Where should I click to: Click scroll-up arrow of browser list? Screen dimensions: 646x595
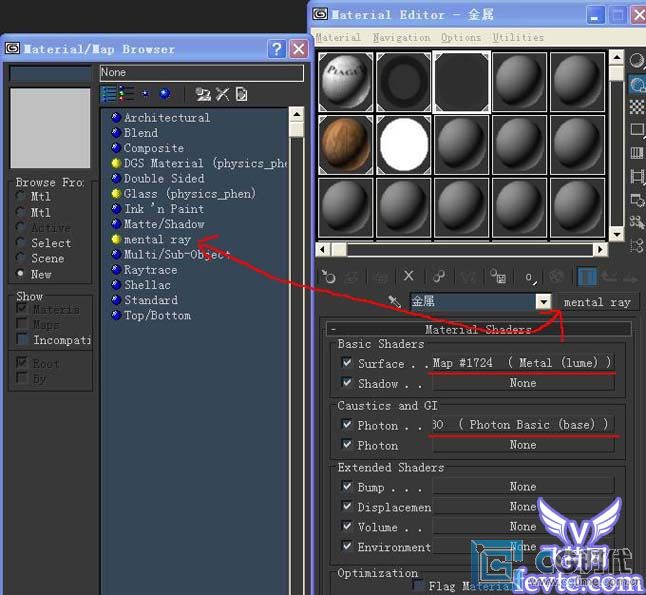[296, 115]
